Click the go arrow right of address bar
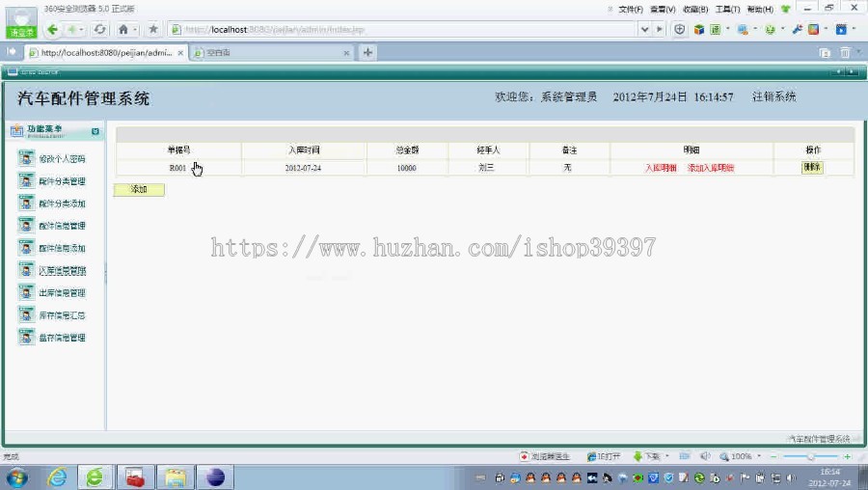The width and height of the screenshot is (868, 490). pyautogui.click(x=660, y=29)
